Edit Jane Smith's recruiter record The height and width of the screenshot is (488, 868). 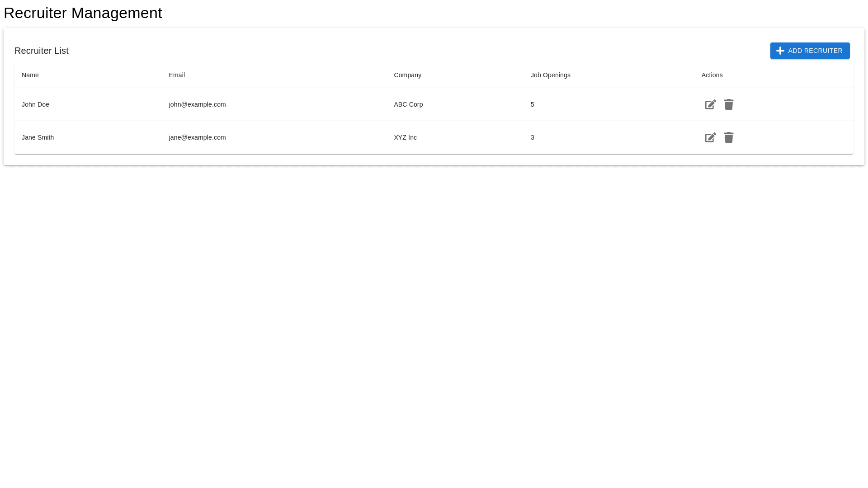tap(710, 138)
